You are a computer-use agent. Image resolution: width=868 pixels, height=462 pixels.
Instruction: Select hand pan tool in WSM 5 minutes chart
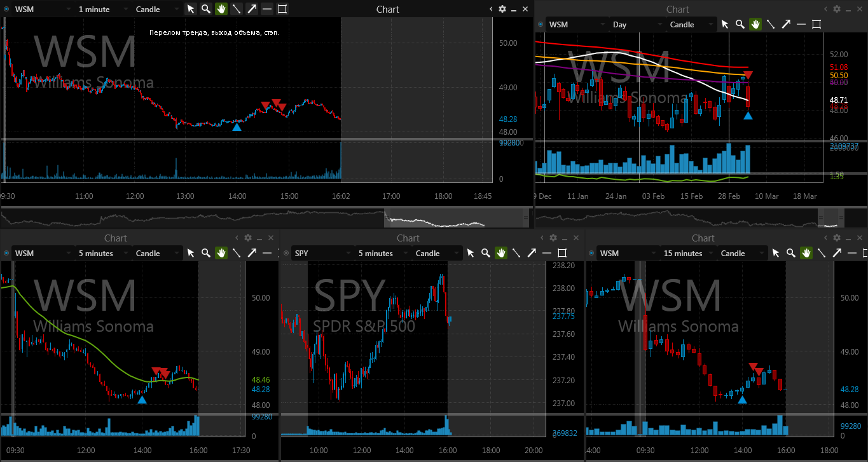coord(221,253)
